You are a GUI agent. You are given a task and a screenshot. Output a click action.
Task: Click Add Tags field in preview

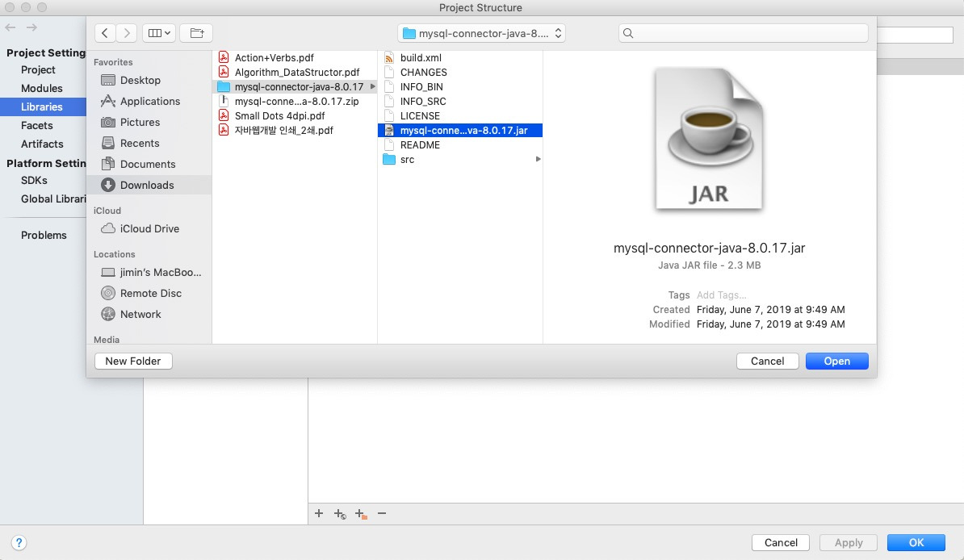(721, 295)
